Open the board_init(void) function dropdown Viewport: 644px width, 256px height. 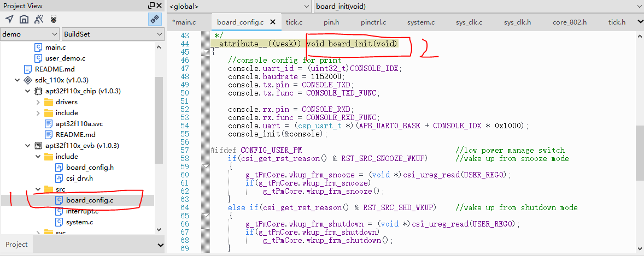click(478, 6)
